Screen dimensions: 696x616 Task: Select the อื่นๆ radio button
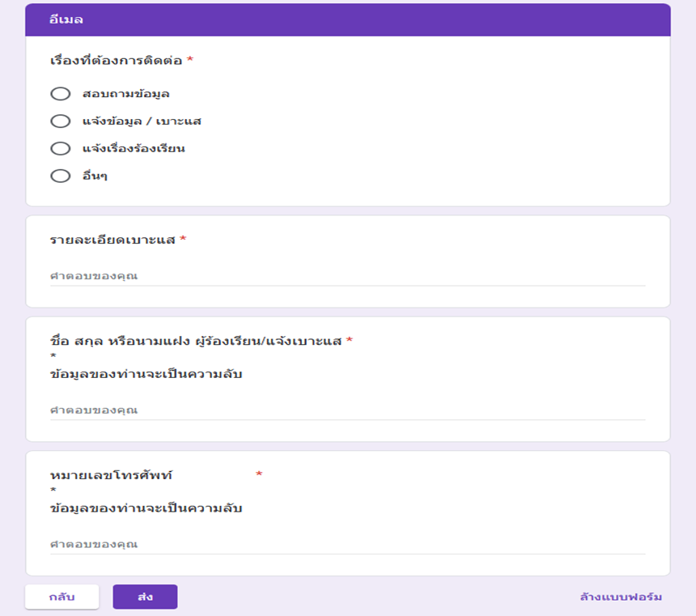point(61,176)
